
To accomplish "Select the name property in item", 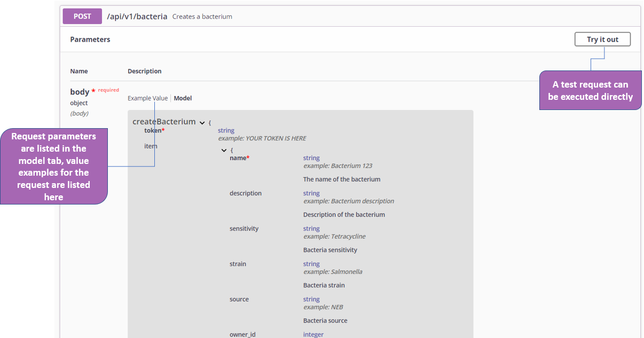I will click(x=239, y=158).
